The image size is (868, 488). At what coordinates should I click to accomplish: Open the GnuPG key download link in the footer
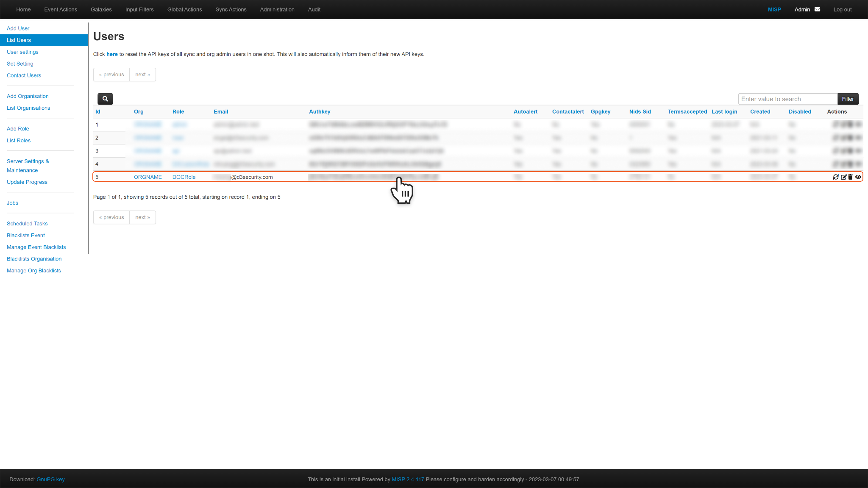(50, 480)
